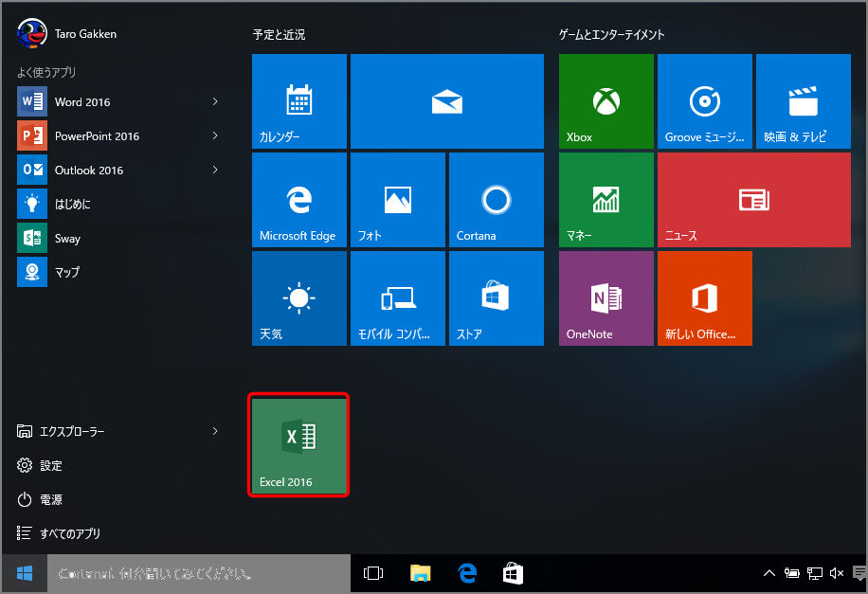Open the Action Center notification icon

pos(859,573)
